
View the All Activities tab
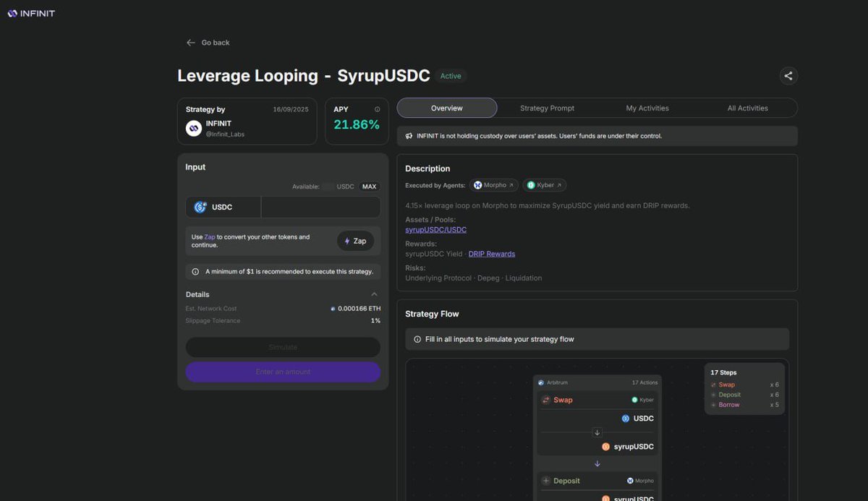(x=747, y=108)
